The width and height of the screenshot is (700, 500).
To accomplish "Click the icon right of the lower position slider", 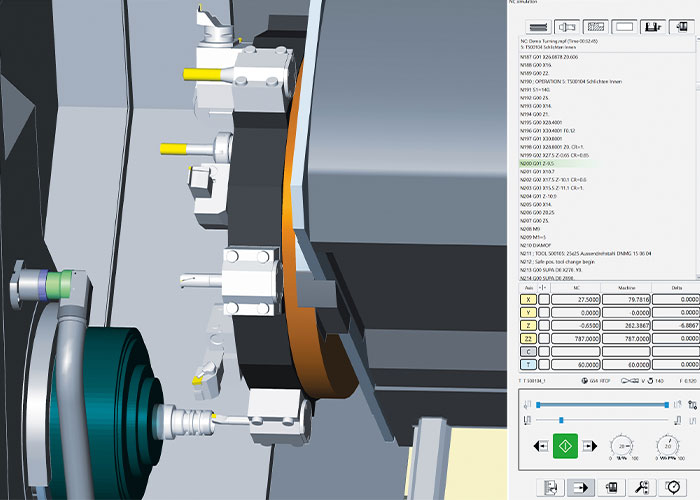I will coord(678,420).
